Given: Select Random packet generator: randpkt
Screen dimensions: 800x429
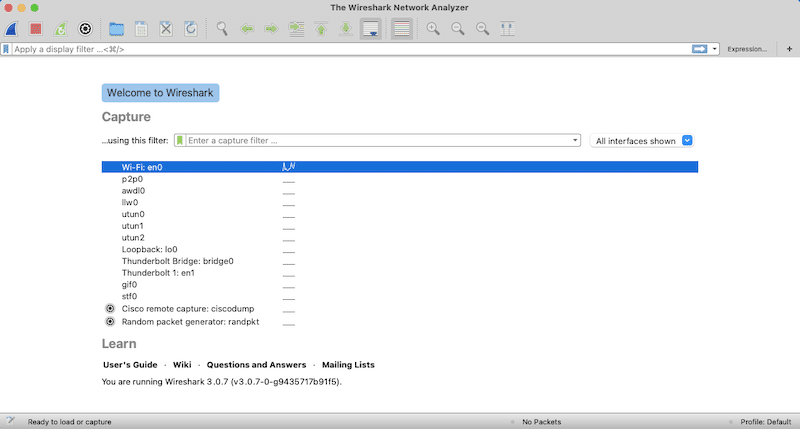Looking at the screenshot, I should pyautogui.click(x=399, y=322).
